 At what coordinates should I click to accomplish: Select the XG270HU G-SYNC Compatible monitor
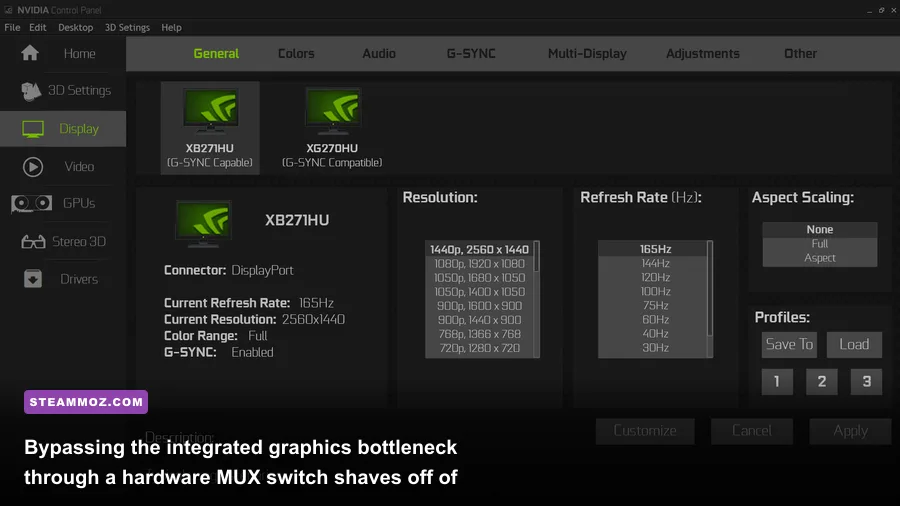tap(332, 127)
